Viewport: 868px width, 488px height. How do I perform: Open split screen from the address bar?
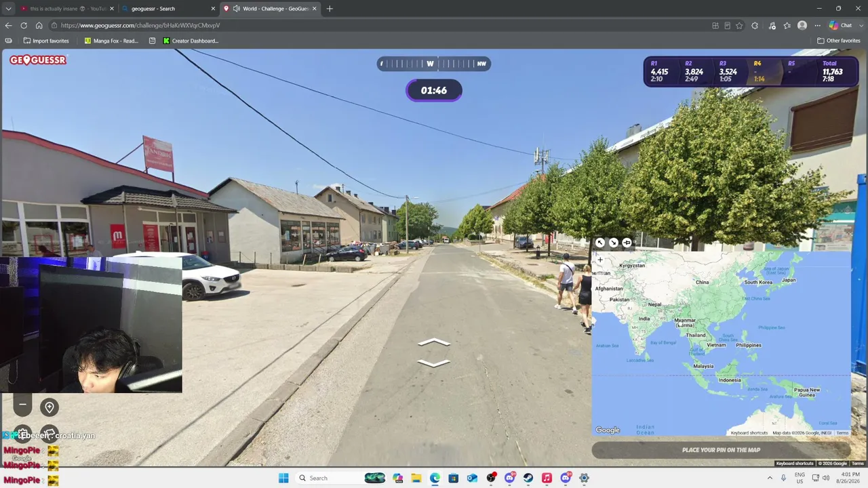click(x=715, y=26)
